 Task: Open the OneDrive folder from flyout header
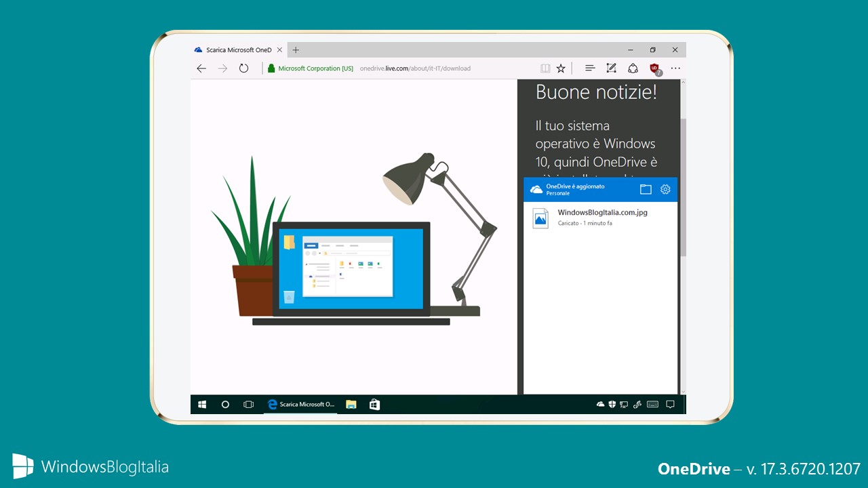[646, 190]
